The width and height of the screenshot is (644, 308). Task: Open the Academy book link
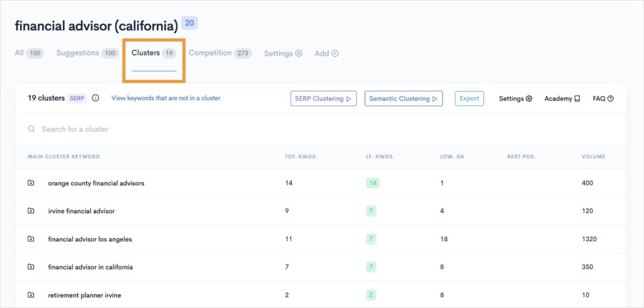point(562,99)
